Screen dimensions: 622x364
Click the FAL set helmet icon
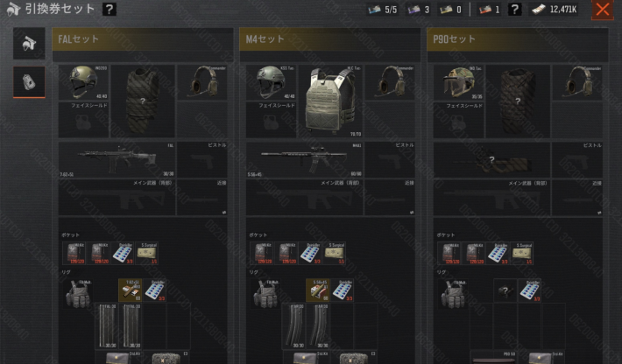coord(84,82)
